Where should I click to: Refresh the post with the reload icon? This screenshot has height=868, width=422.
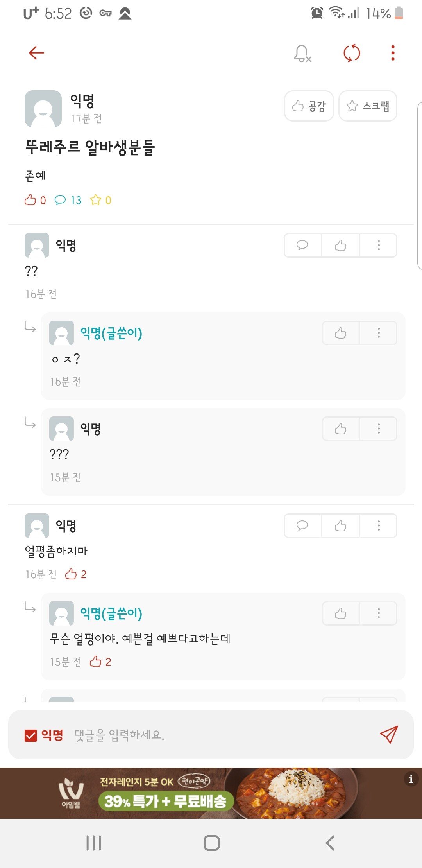coord(351,53)
